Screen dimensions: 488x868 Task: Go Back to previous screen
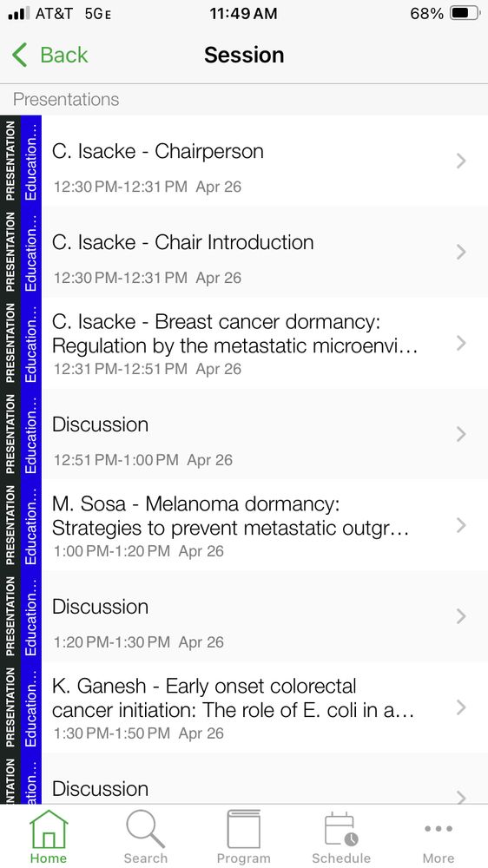click(x=49, y=55)
